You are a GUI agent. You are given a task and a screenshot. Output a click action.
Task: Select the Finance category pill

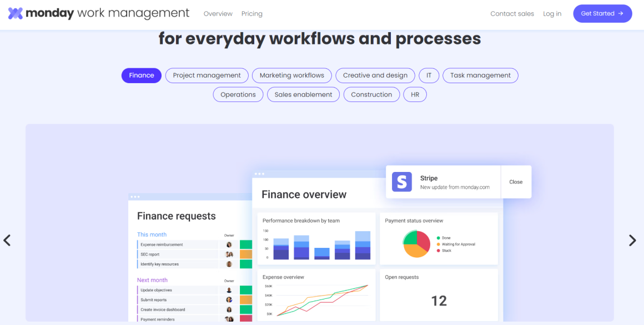click(x=141, y=75)
